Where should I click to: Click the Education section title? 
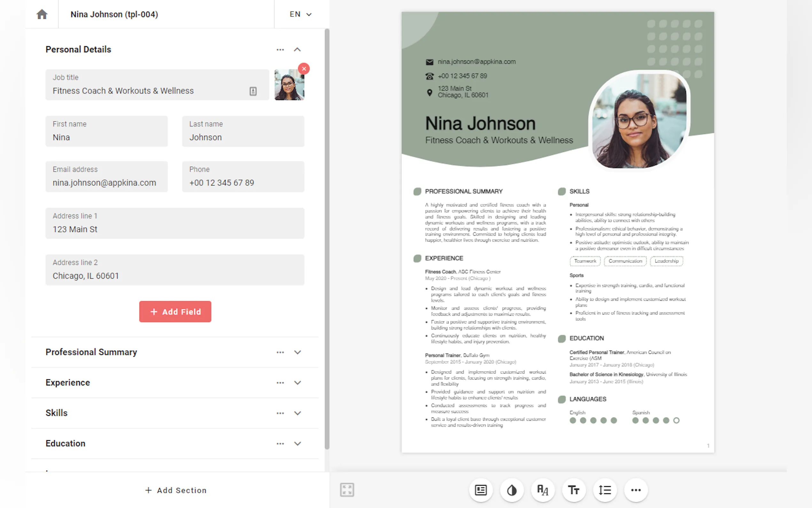66,443
